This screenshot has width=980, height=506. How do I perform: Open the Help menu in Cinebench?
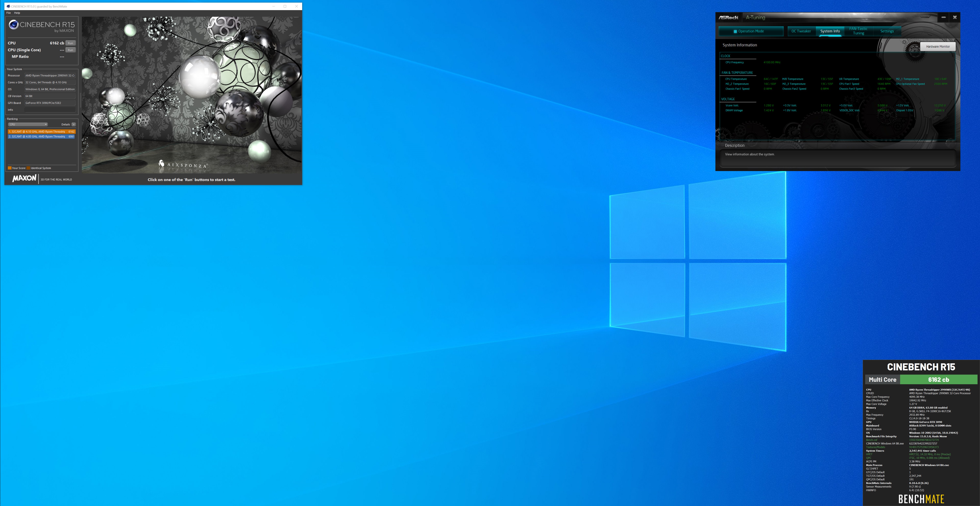[x=17, y=13]
